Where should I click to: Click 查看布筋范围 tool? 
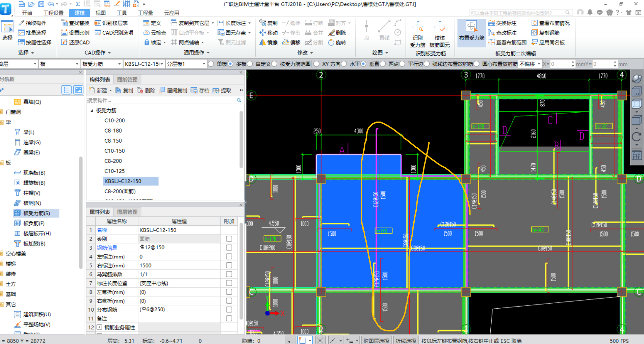pyautogui.click(x=508, y=42)
